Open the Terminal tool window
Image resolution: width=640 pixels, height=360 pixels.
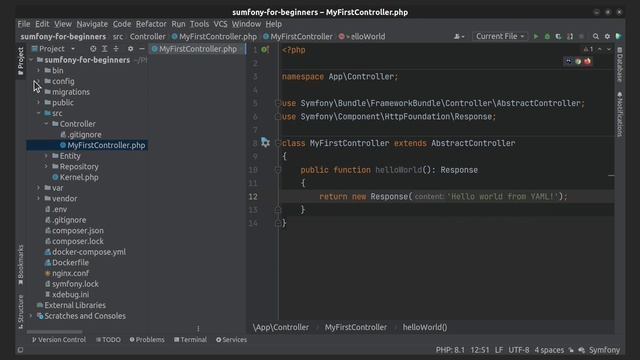(x=190, y=340)
